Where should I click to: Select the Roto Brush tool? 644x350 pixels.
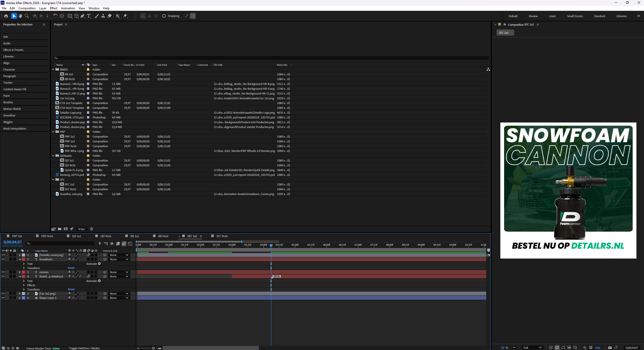click(x=118, y=16)
